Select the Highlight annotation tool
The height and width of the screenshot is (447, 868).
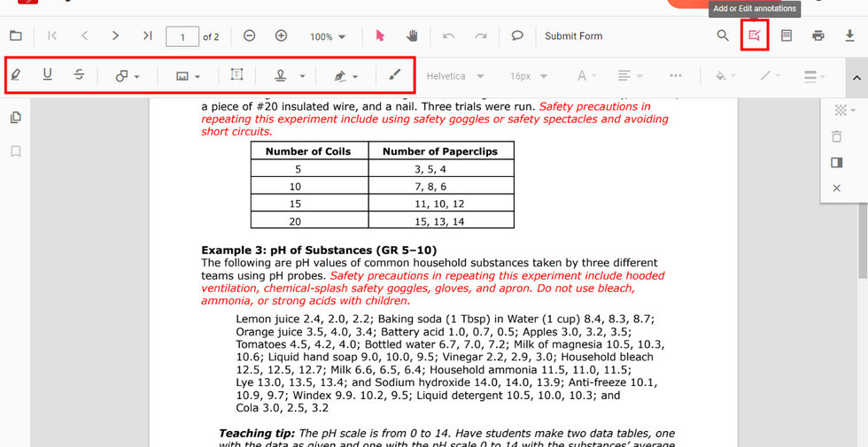click(x=16, y=76)
